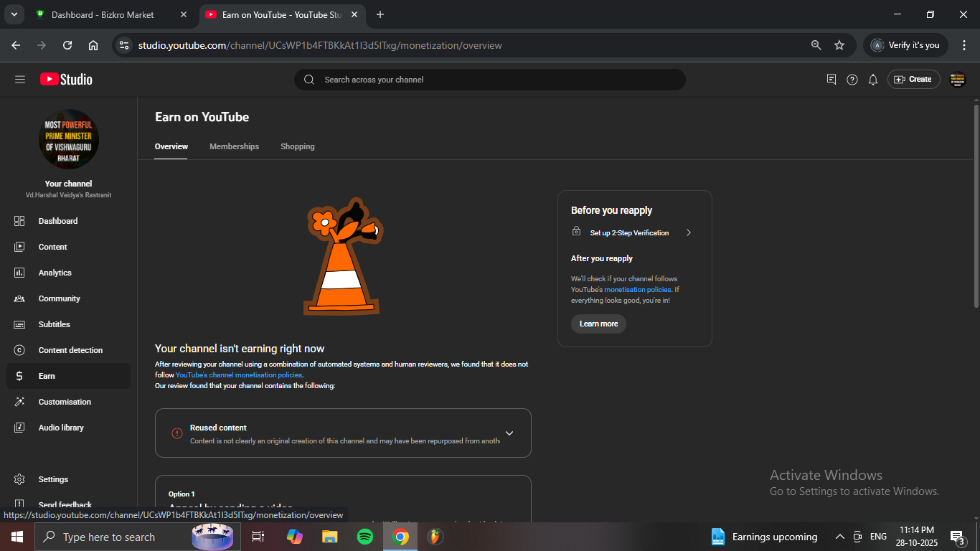
Task: Switch to the Shopping tab
Action: [297, 146]
